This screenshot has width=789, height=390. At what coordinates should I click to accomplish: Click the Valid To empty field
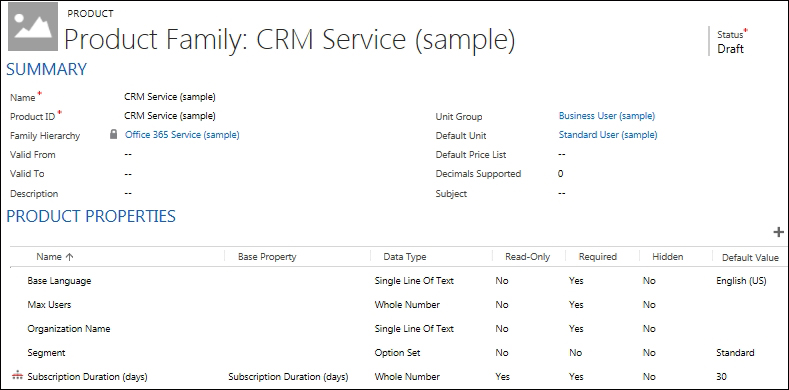pos(128,174)
